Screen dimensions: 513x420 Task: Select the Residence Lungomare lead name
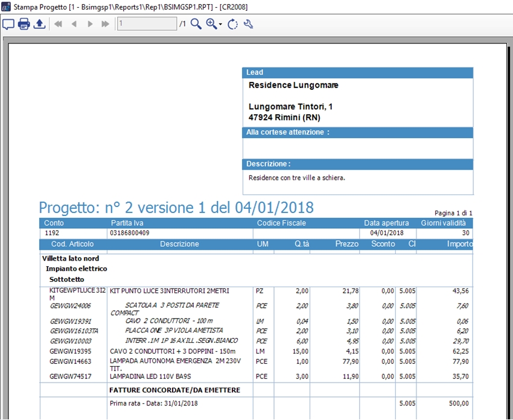(293, 85)
